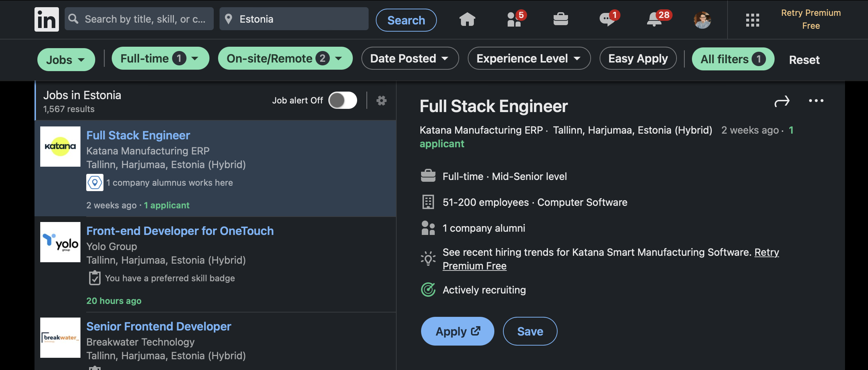Open the All filters panel
The height and width of the screenshot is (370, 868).
pos(733,59)
